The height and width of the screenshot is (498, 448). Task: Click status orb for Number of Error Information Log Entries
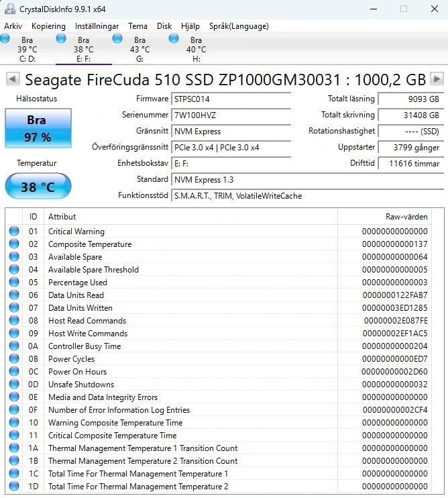(x=14, y=409)
